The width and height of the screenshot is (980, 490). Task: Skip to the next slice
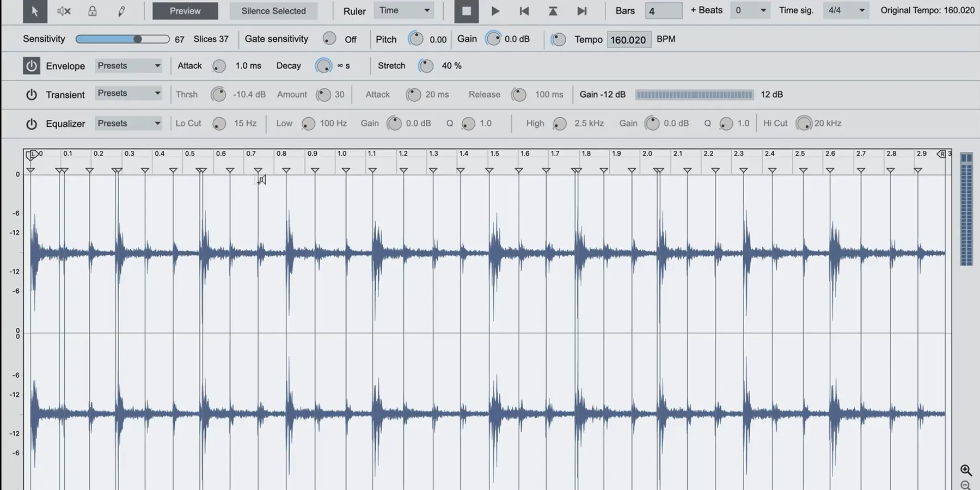(x=581, y=11)
